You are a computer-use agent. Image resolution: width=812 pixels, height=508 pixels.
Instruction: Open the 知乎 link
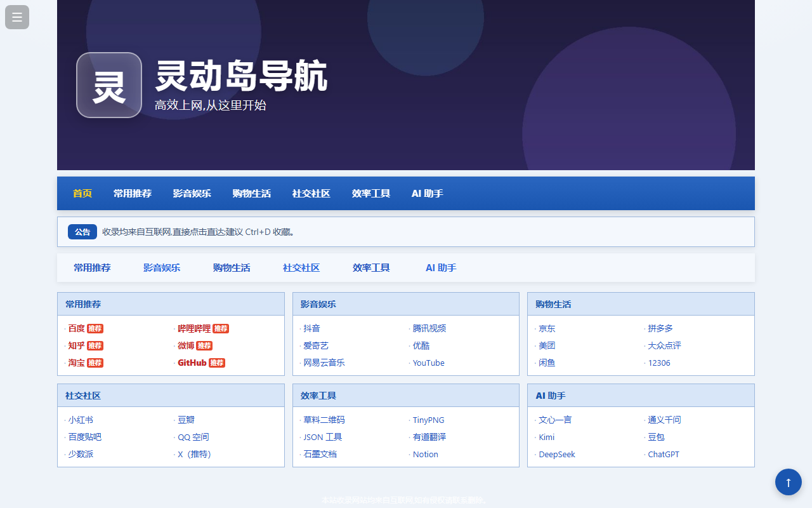[77, 345]
